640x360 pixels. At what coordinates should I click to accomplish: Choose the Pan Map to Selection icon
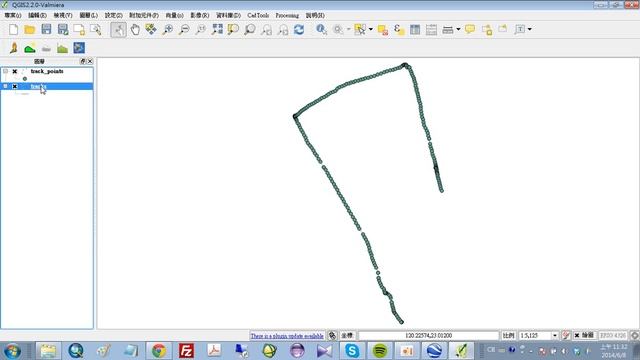(x=151, y=29)
